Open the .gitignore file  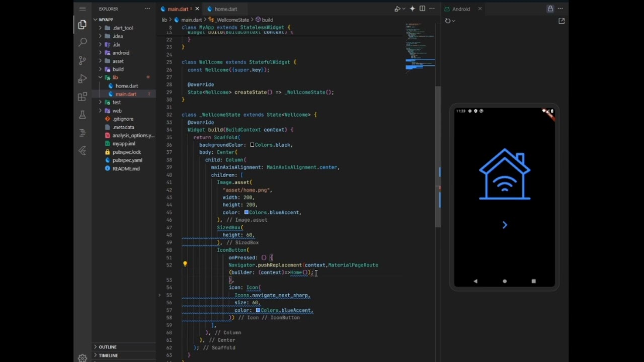point(123,119)
